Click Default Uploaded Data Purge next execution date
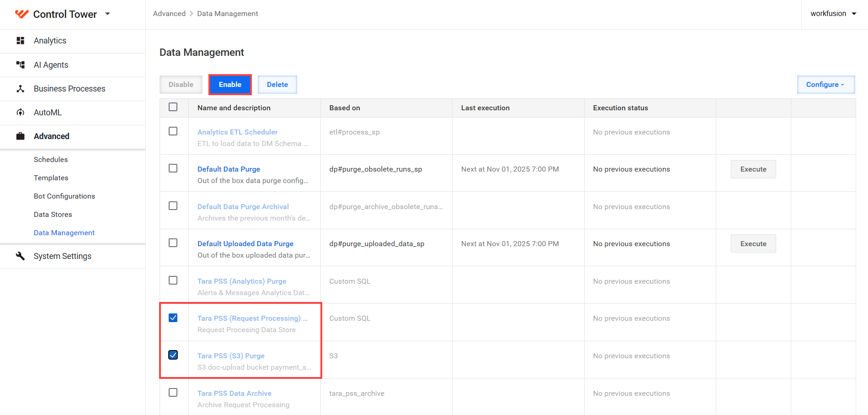Screen dimensions: 868x415 click(x=510, y=244)
